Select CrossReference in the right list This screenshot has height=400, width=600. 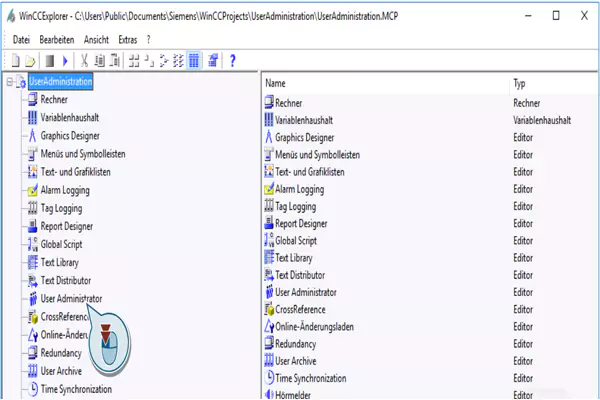pos(300,310)
